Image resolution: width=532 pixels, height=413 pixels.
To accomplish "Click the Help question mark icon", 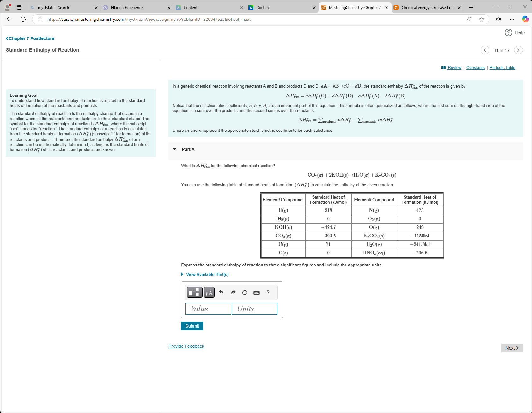I will [508, 32].
